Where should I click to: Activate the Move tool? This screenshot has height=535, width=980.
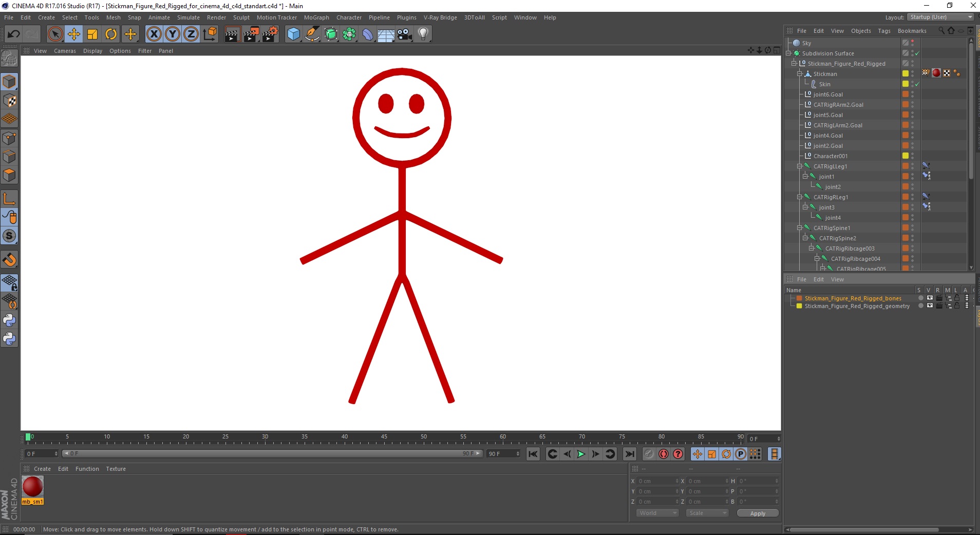74,34
